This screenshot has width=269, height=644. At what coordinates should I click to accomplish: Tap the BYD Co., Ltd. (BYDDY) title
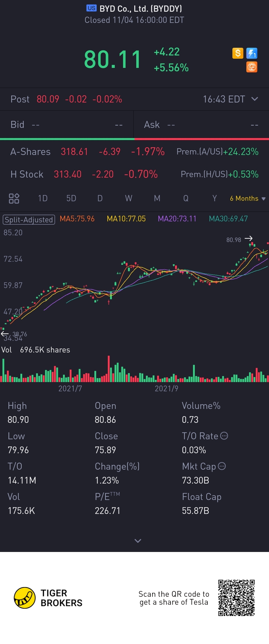141,9
